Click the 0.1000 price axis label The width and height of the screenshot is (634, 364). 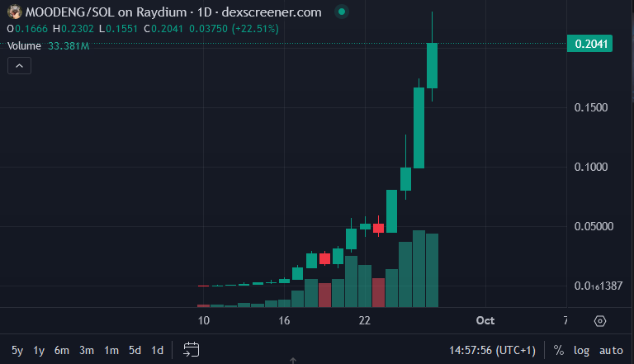tap(591, 167)
